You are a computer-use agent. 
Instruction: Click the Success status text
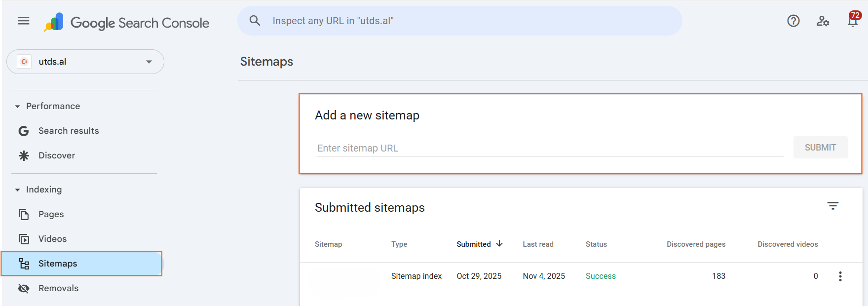coord(601,276)
